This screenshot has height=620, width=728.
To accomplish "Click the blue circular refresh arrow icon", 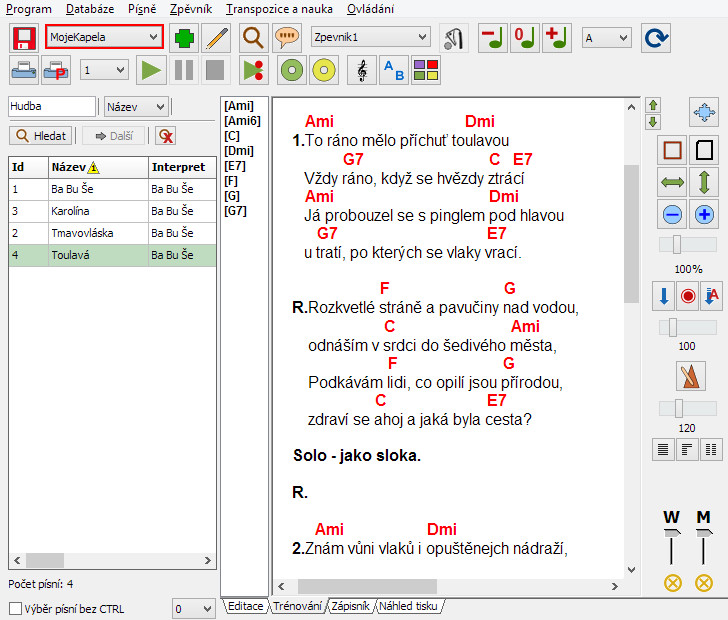I will (656, 38).
